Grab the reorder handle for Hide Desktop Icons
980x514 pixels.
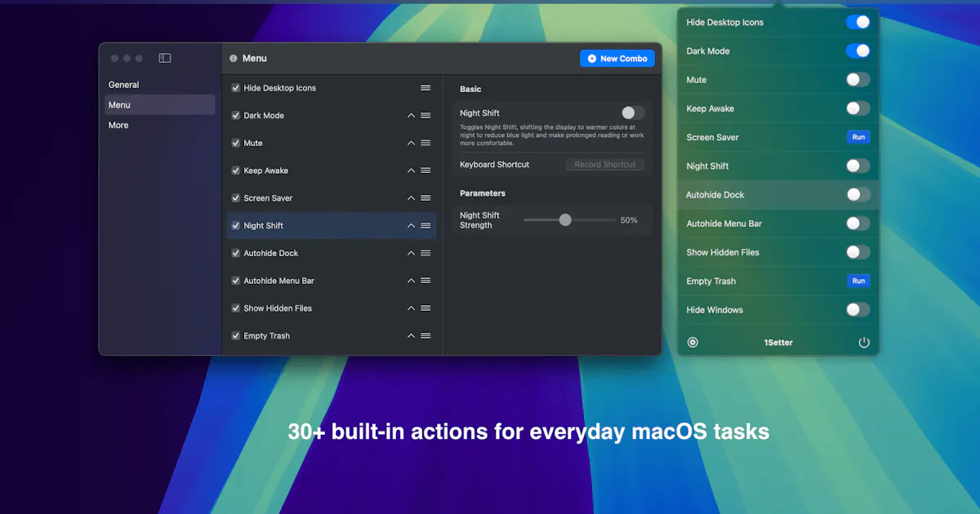(x=425, y=88)
